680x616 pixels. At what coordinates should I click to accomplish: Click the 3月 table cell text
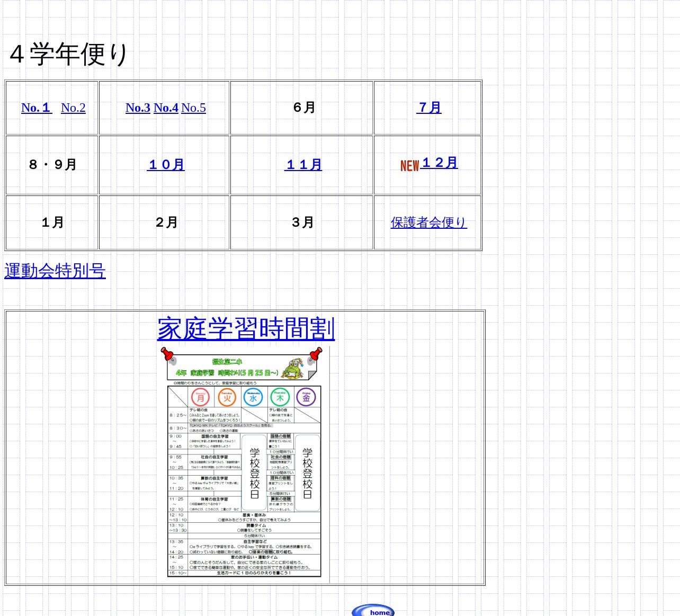click(x=303, y=222)
